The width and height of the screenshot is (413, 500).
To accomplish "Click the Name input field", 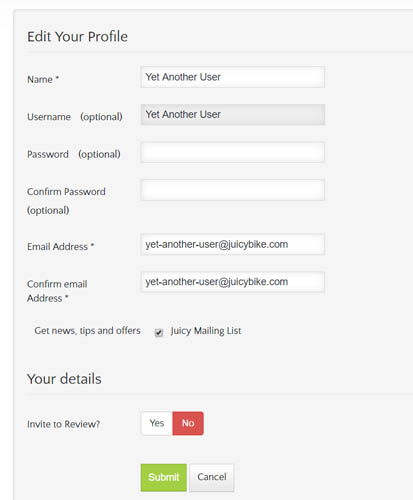I will [x=233, y=77].
